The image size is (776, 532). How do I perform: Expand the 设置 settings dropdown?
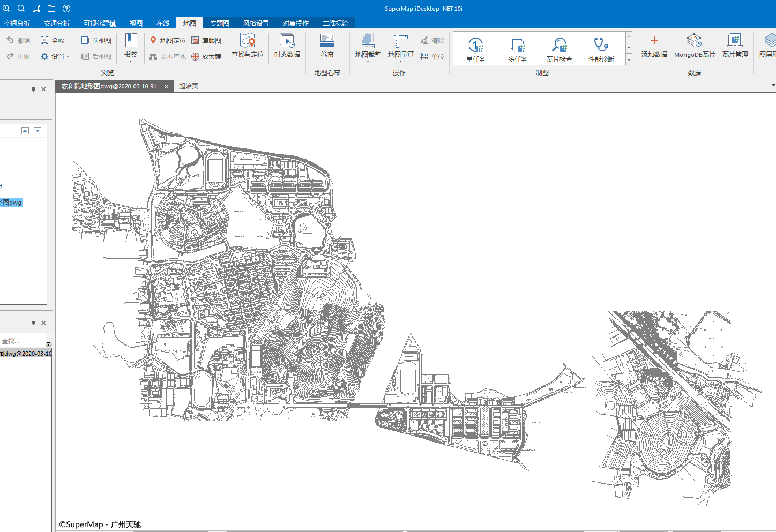[x=55, y=57]
